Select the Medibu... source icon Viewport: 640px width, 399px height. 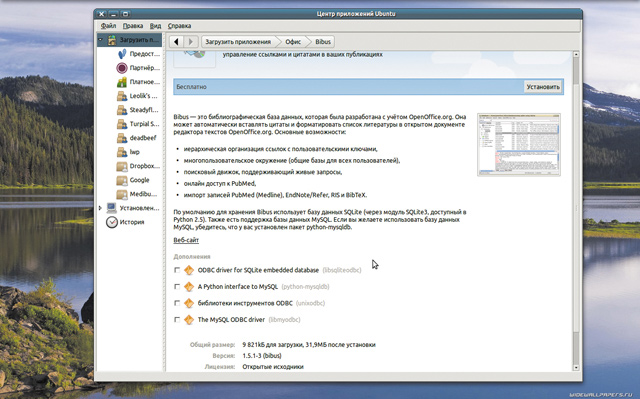(122, 194)
